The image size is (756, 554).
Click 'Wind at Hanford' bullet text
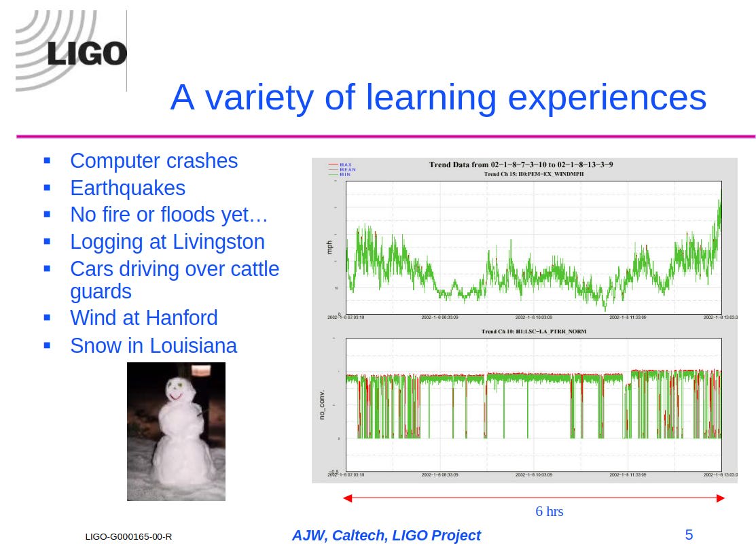144,318
